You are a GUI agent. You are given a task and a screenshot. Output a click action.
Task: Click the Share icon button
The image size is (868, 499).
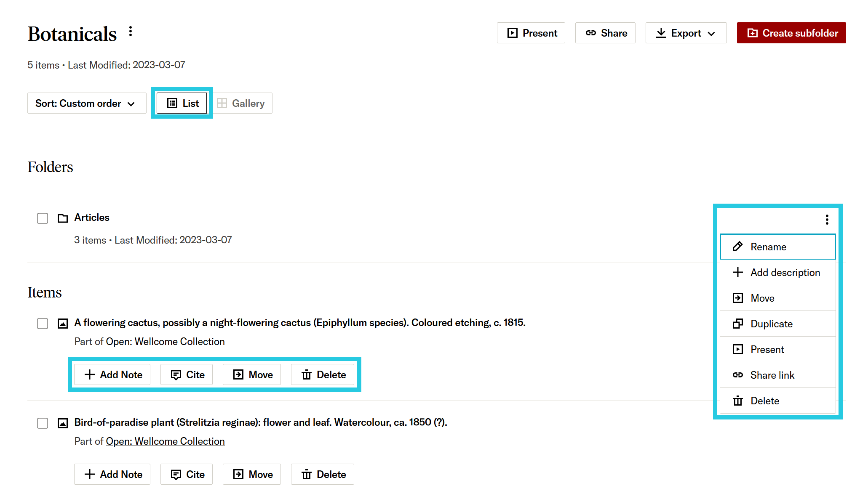coord(591,33)
